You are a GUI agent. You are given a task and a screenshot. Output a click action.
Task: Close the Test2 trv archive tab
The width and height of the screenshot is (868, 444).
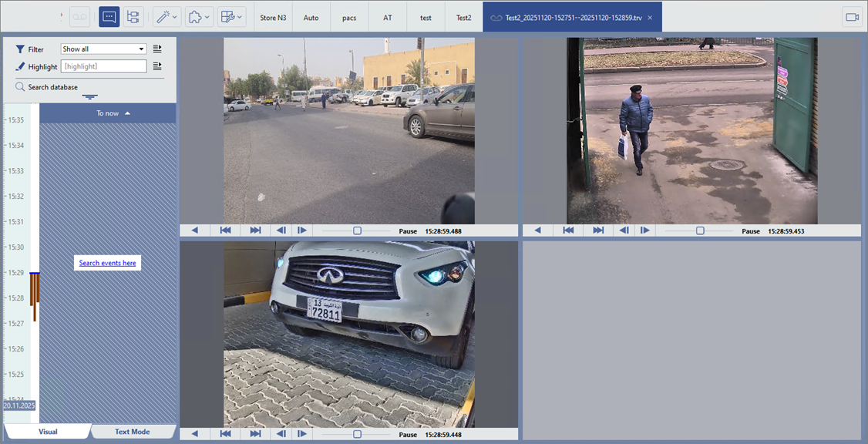pos(650,17)
